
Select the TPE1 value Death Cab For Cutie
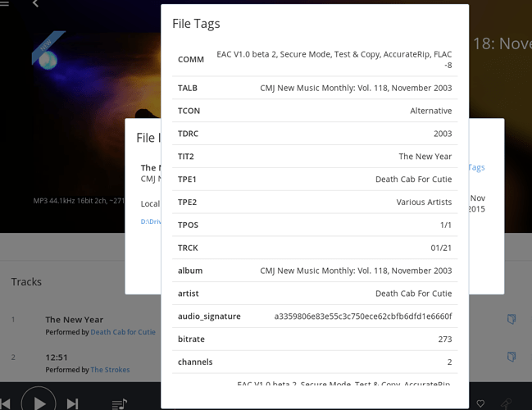tap(414, 180)
